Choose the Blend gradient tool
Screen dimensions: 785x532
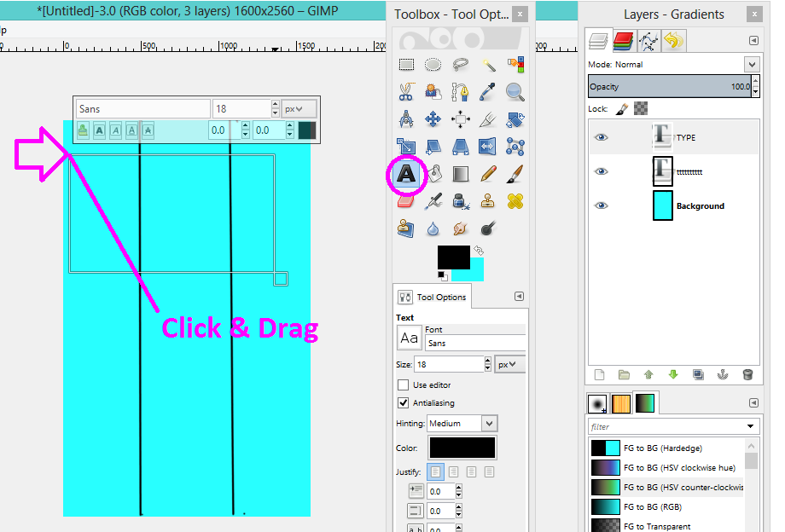click(x=461, y=174)
